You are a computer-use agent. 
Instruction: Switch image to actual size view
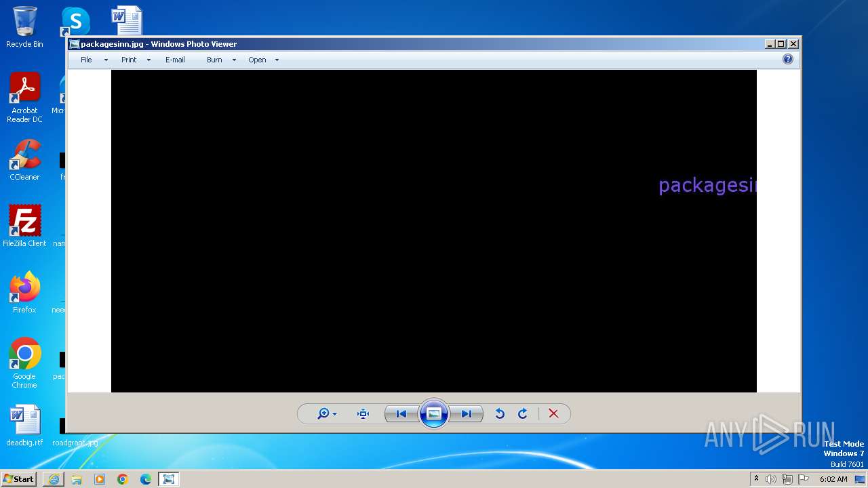tap(363, 413)
